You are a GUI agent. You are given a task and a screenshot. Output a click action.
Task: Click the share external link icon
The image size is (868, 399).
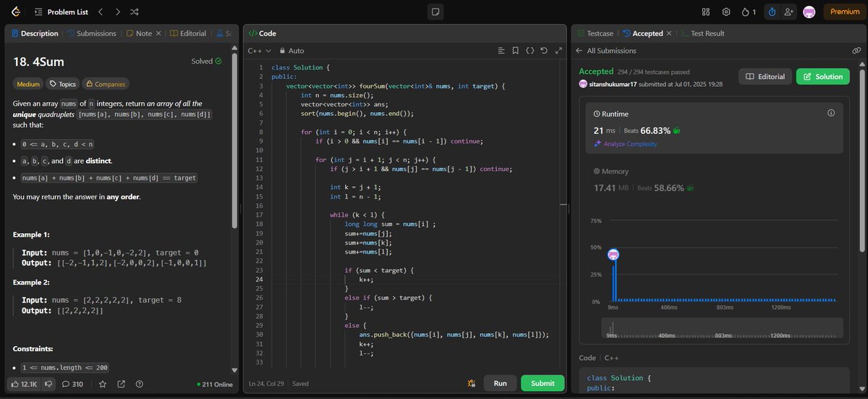pos(121,384)
